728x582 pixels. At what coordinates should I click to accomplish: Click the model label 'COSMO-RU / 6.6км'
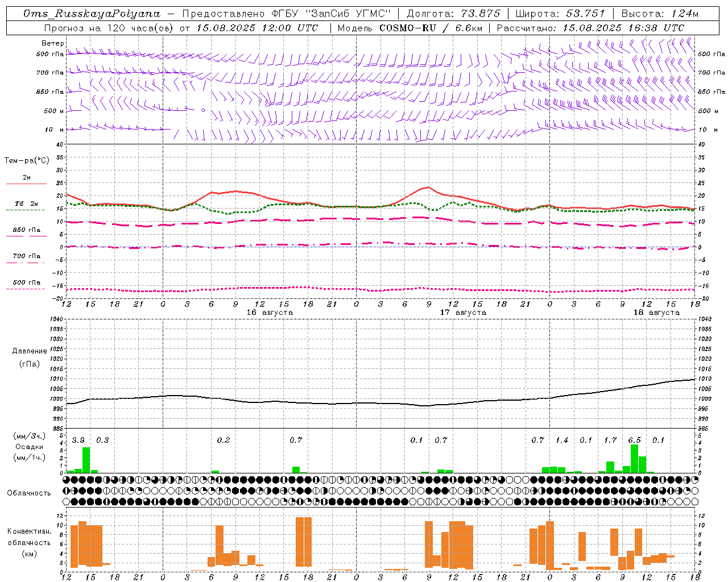[x=430, y=28]
